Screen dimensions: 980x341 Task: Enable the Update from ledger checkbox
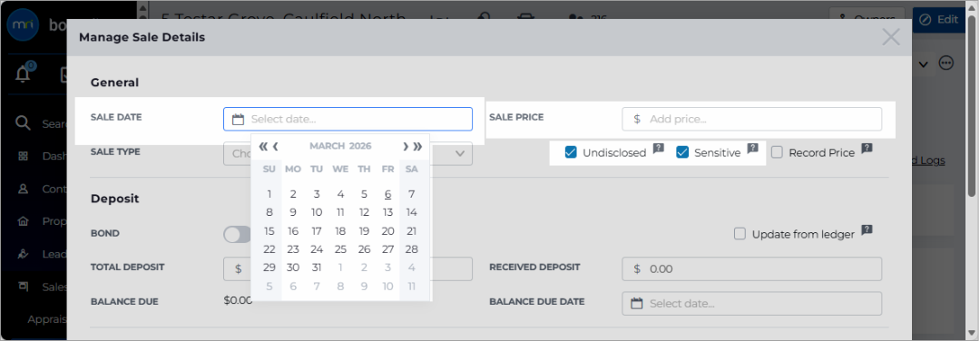tap(740, 234)
